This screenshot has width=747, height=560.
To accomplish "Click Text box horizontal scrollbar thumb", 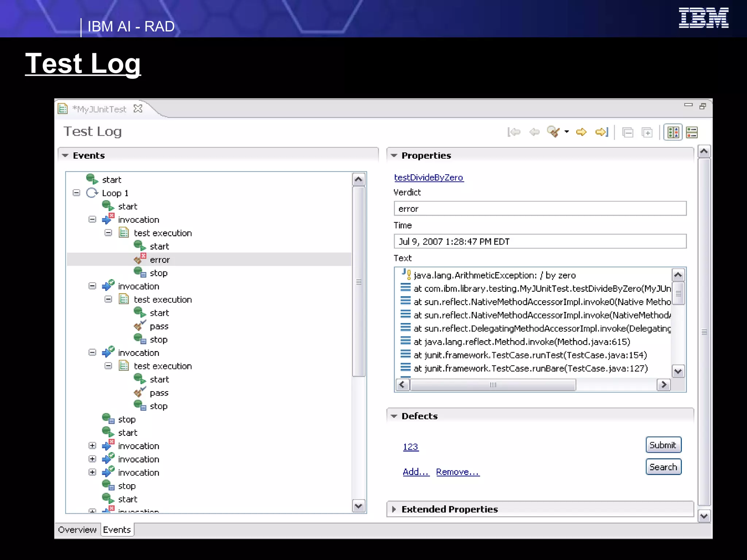I will pos(493,385).
